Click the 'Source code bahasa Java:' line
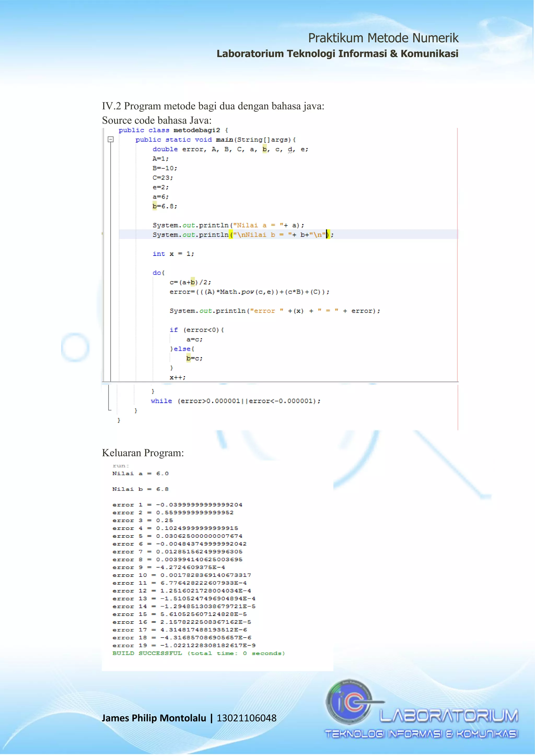This screenshot has width=535, height=756. pos(157,120)
